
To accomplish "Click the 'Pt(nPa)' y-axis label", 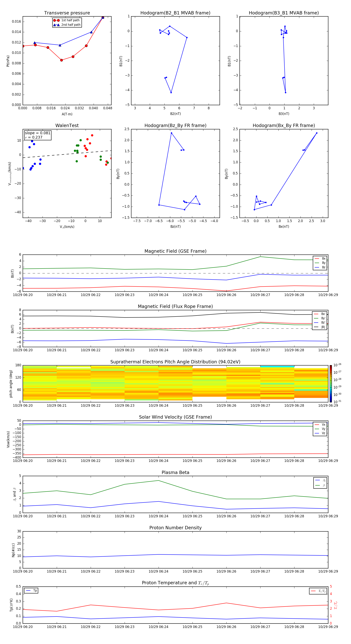I will coord(8,61).
